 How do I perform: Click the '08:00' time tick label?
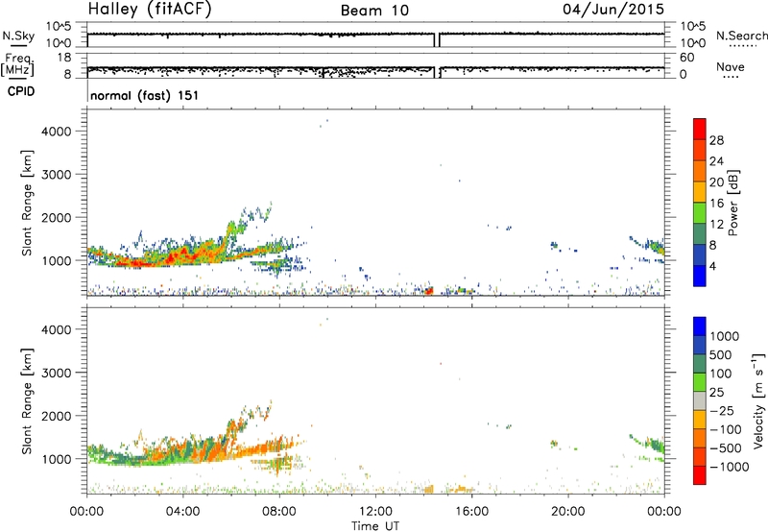click(278, 512)
